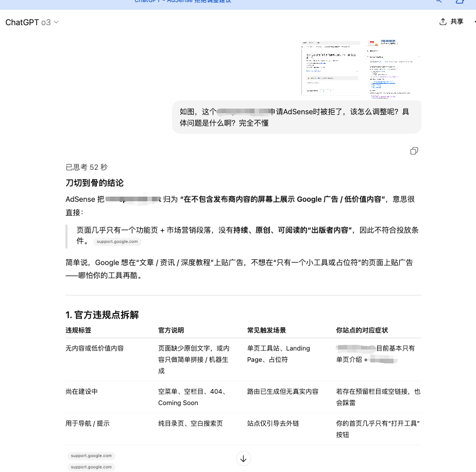The image size is (476, 472).
Task: Open the first support.google.com chip below table
Action: tap(91, 456)
